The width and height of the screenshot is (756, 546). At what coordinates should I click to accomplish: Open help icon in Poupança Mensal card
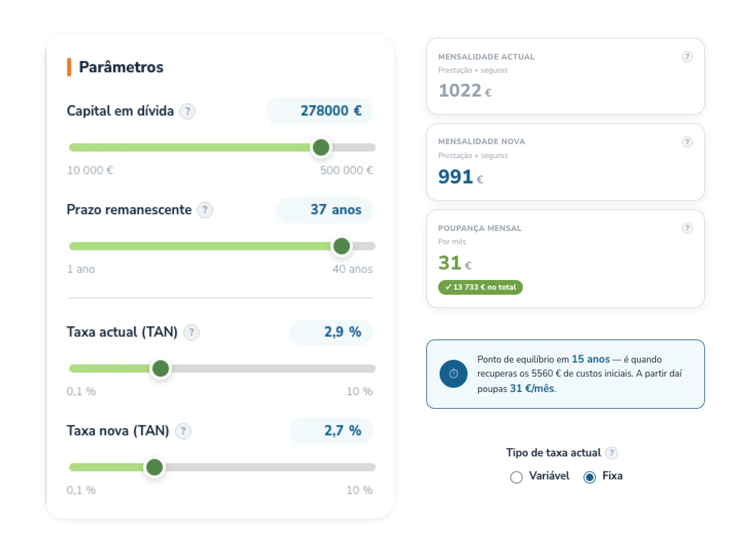pyautogui.click(x=687, y=228)
